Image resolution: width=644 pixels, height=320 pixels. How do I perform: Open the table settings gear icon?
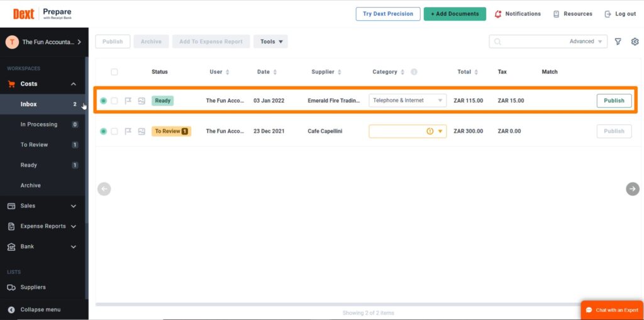(x=635, y=41)
